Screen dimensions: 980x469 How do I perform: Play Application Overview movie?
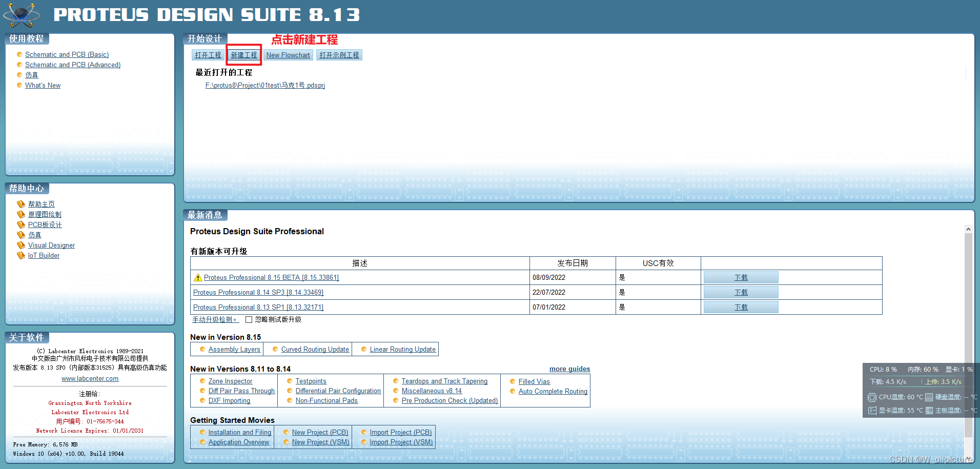239,442
